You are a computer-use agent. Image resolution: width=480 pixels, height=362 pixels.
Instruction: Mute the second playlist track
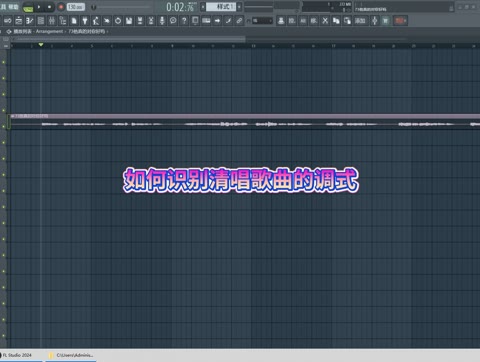coord(4,78)
